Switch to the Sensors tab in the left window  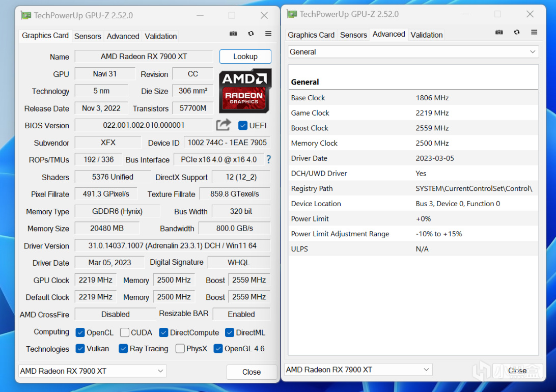(88, 36)
